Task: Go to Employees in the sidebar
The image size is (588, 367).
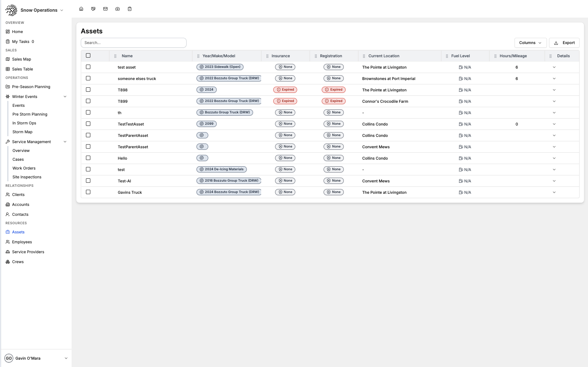Action: (x=22, y=242)
